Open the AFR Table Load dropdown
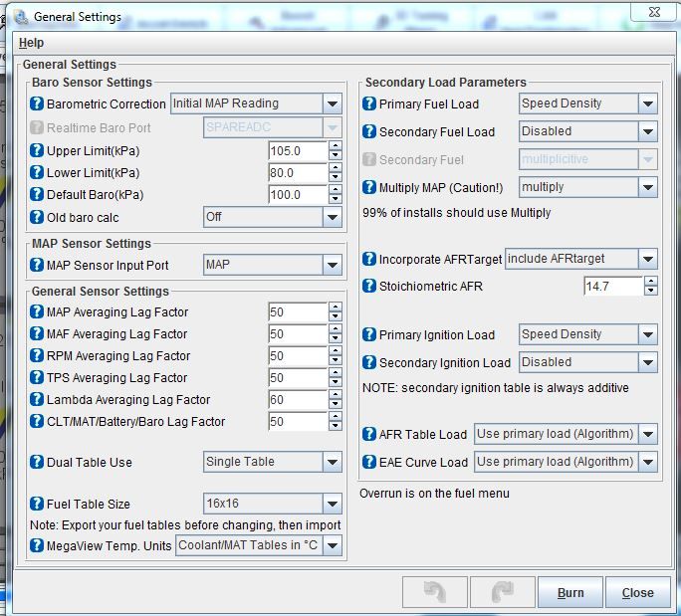The height and width of the screenshot is (616, 681). point(648,434)
